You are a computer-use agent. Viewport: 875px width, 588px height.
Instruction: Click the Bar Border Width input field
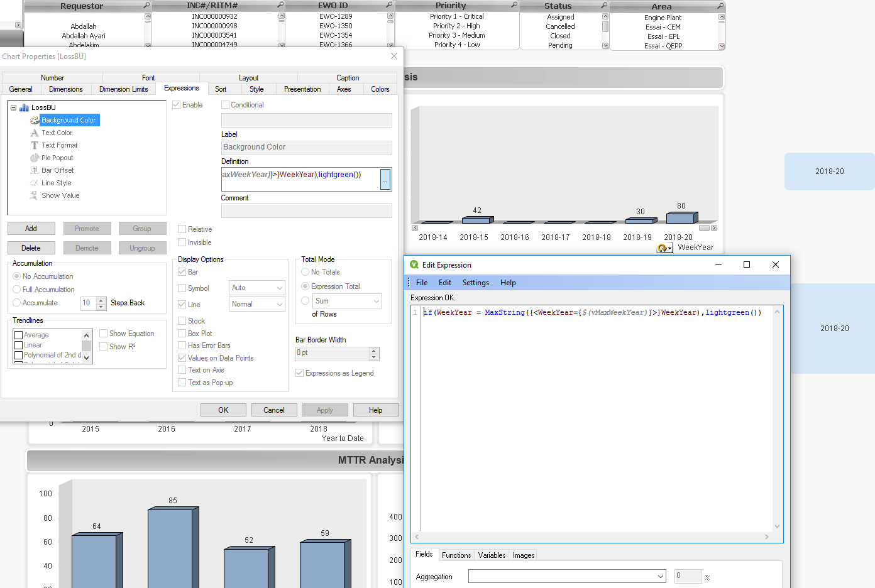pyautogui.click(x=333, y=353)
